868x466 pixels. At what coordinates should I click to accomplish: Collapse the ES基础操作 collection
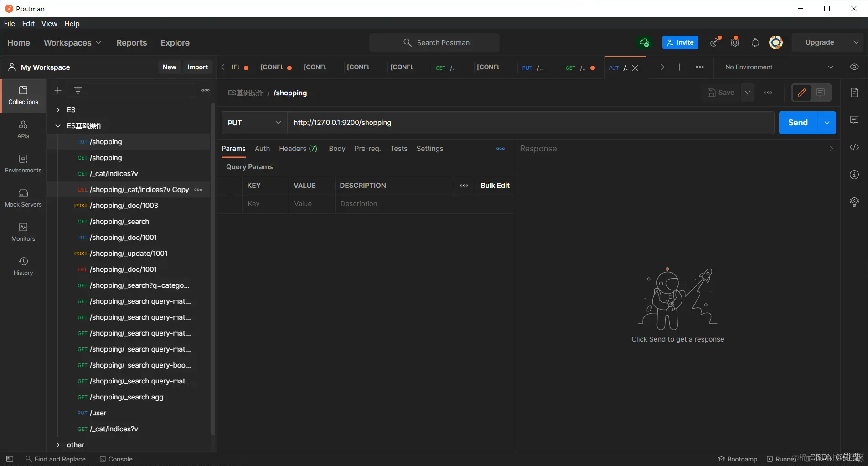pyautogui.click(x=58, y=126)
